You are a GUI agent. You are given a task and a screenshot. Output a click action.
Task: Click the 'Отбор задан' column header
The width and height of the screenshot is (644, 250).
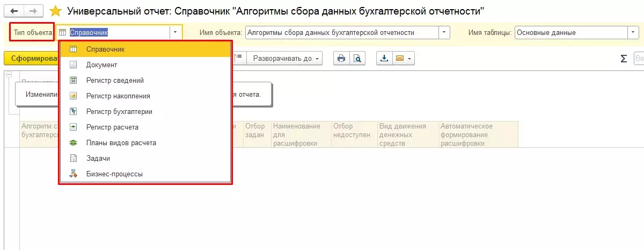[257, 134]
